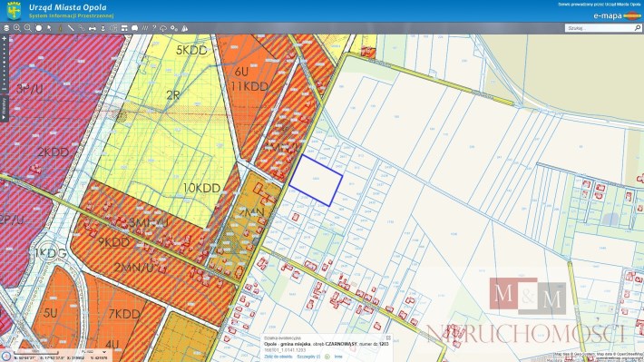Click the full extent globe icon
The width and height of the screenshot is (644, 362).
pos(39,28)
